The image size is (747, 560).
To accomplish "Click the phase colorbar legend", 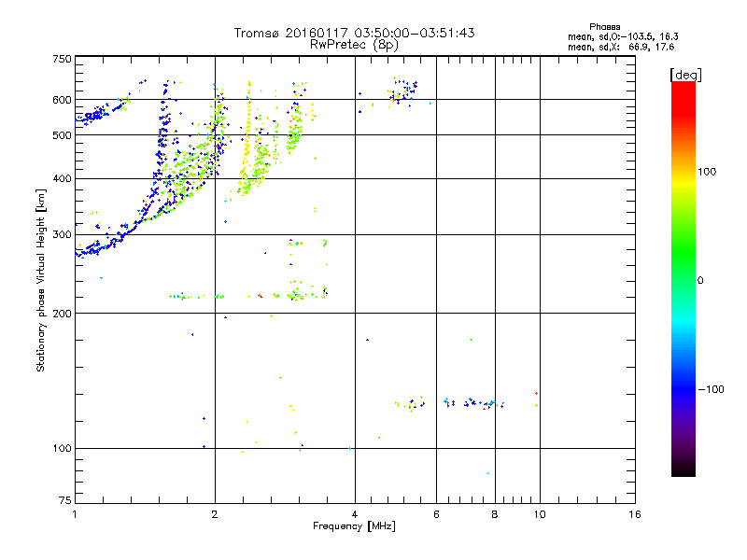I will [x=684, y=279].
